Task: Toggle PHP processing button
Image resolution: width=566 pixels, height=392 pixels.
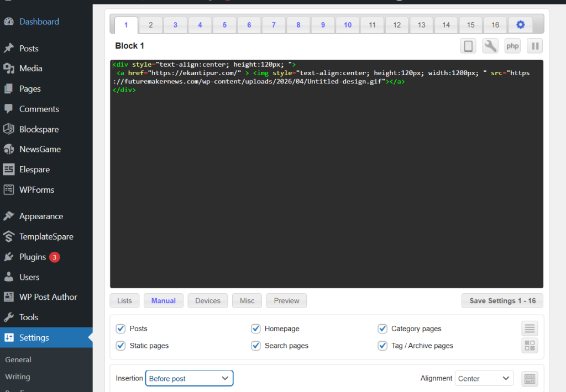Action: [x=512, y=46]
